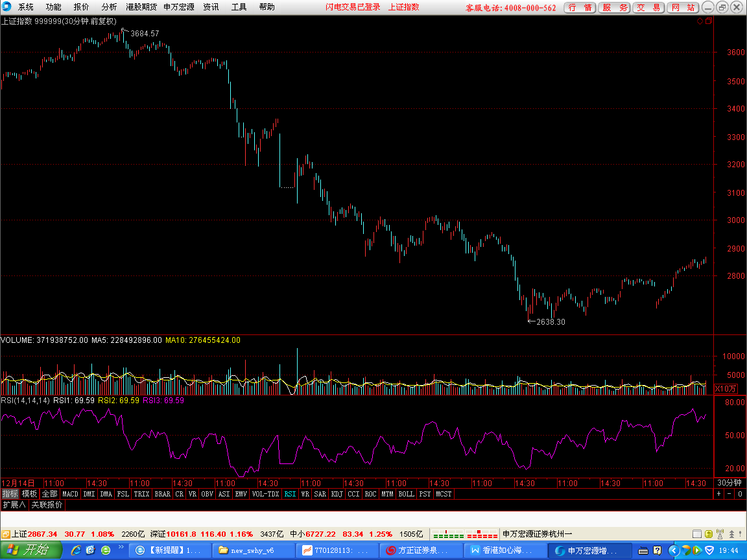Switch to MACD indicator

[x=70, y=494]
